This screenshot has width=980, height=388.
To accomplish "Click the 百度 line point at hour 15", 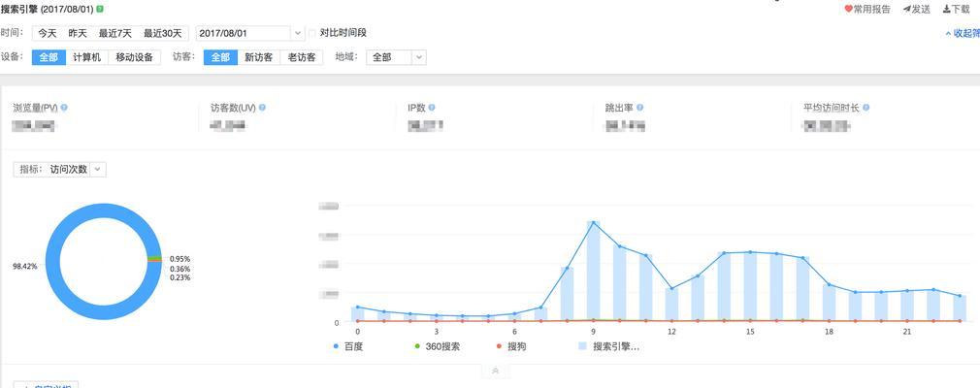I will [x=750, y=252].
